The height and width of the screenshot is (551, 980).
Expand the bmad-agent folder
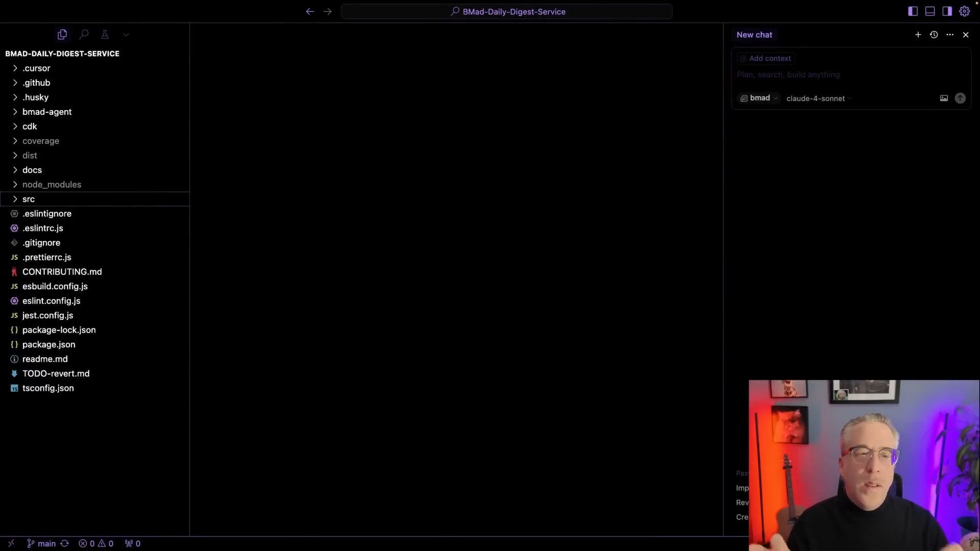tap(47, 112)
